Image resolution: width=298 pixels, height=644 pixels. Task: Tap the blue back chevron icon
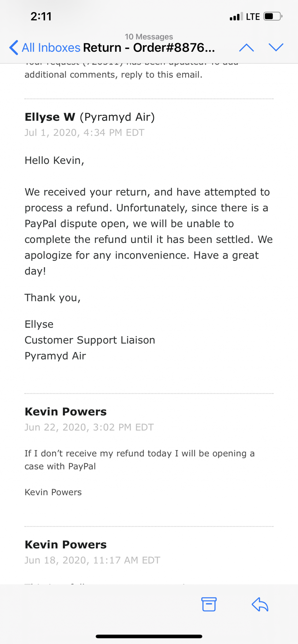tap(14, 48)
